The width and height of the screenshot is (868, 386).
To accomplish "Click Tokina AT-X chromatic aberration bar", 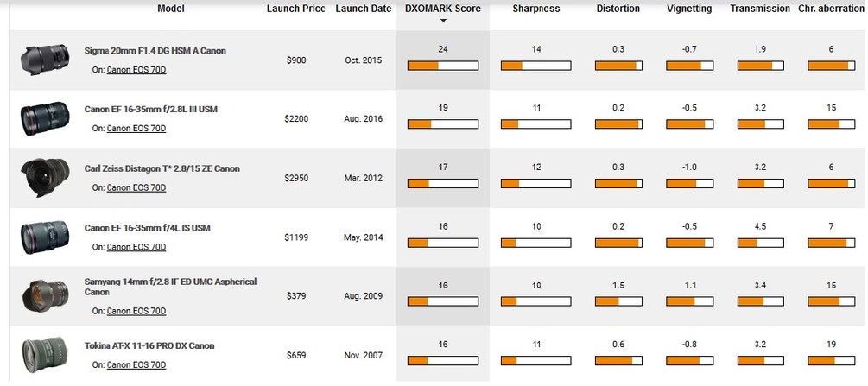I will point(832,360).
